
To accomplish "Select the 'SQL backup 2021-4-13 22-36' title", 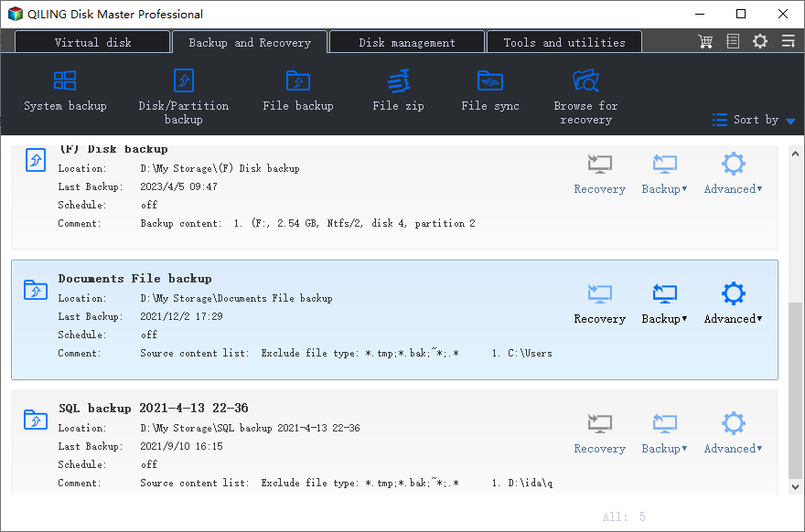I will point(154,409).
